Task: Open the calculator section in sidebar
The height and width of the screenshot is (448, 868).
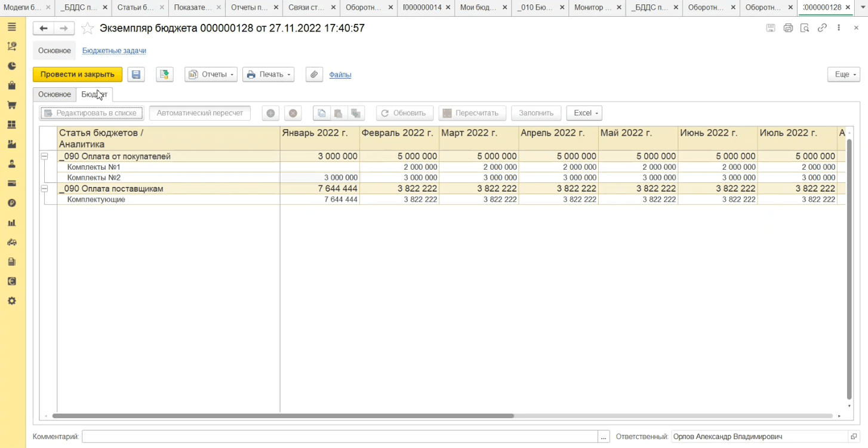Action: click(12, 262)
